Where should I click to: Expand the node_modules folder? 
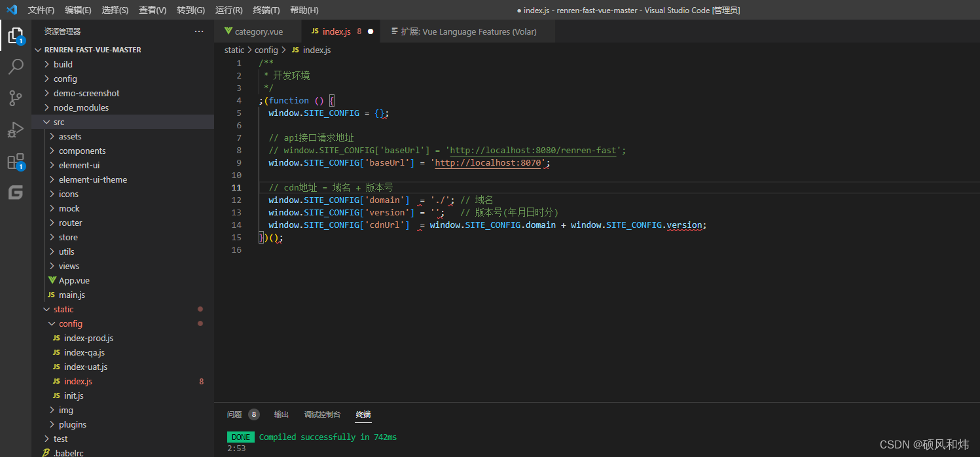tap(122, 107)
